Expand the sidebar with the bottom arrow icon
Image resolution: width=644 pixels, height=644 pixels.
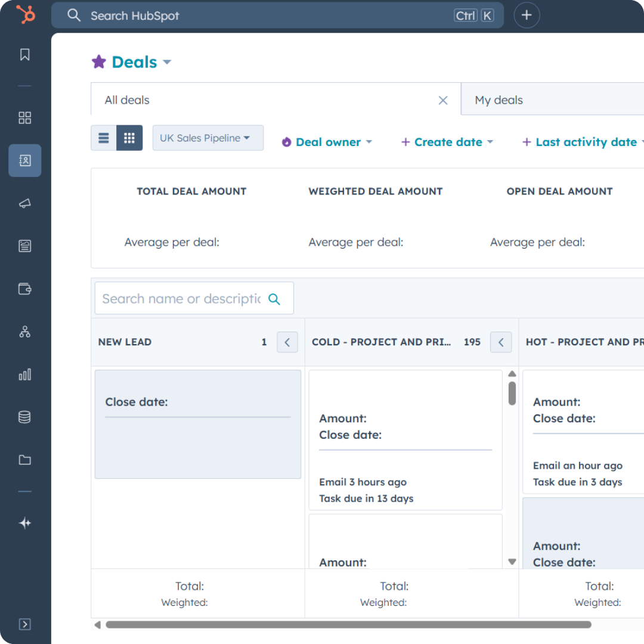[24, 624]
